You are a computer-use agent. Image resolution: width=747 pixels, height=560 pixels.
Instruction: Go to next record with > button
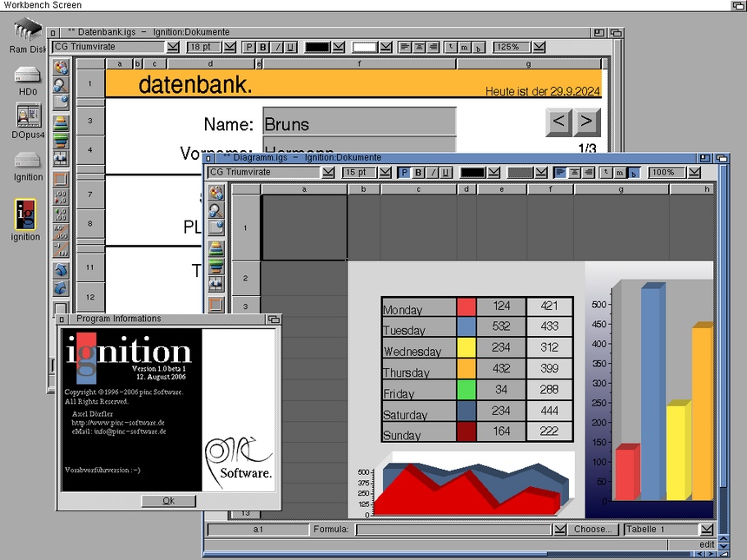pos(587,122)
